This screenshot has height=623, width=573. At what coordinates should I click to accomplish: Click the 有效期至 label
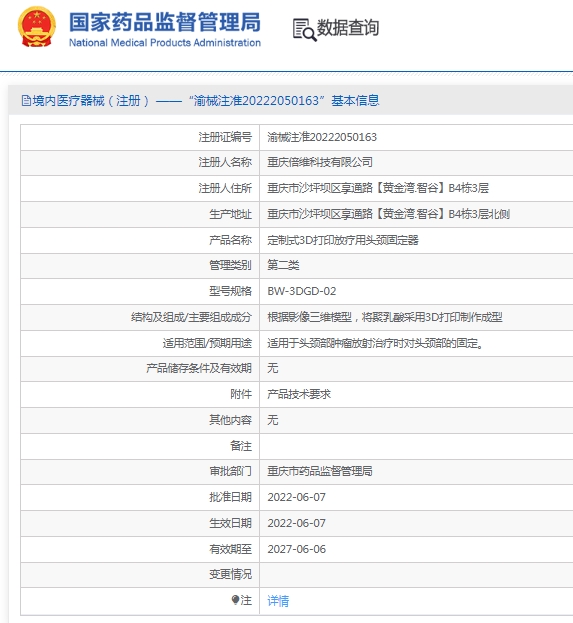[230, 549]
